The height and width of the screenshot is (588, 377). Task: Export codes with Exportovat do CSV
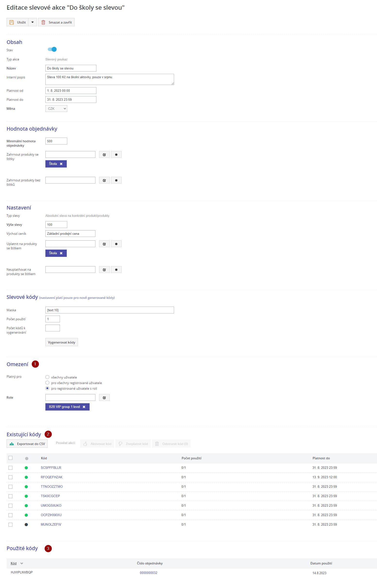pyautogui.click(x=27, y=444)
